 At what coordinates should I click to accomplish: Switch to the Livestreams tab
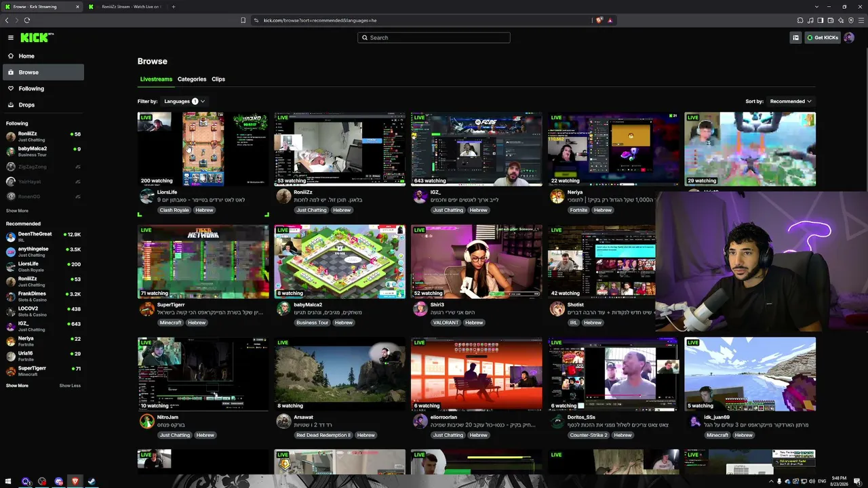click(156, 79)
